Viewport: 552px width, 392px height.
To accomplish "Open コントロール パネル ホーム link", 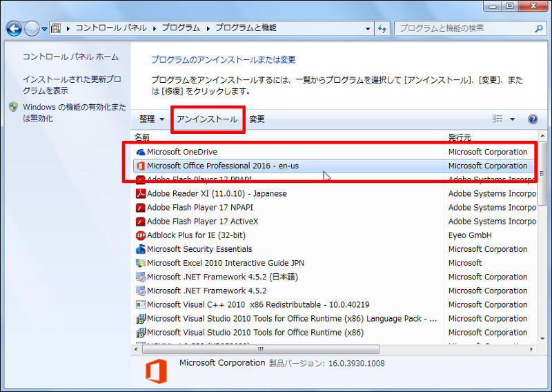I will 70,57.
